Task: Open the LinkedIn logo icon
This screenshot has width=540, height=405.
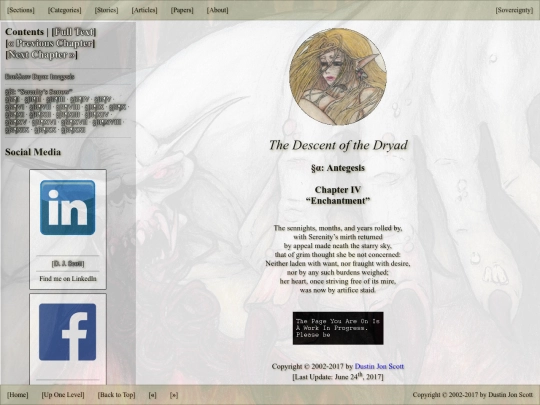Action: (68, 208)
